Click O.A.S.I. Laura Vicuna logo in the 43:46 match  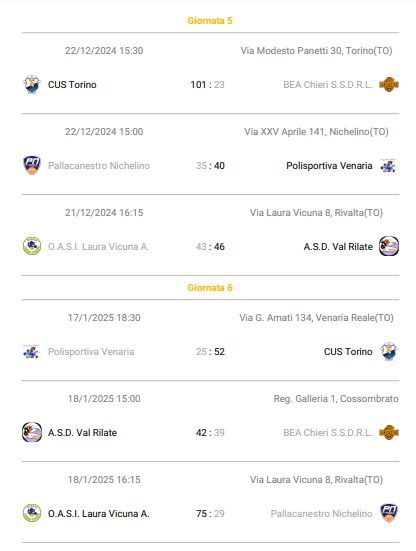click(32, 246)
